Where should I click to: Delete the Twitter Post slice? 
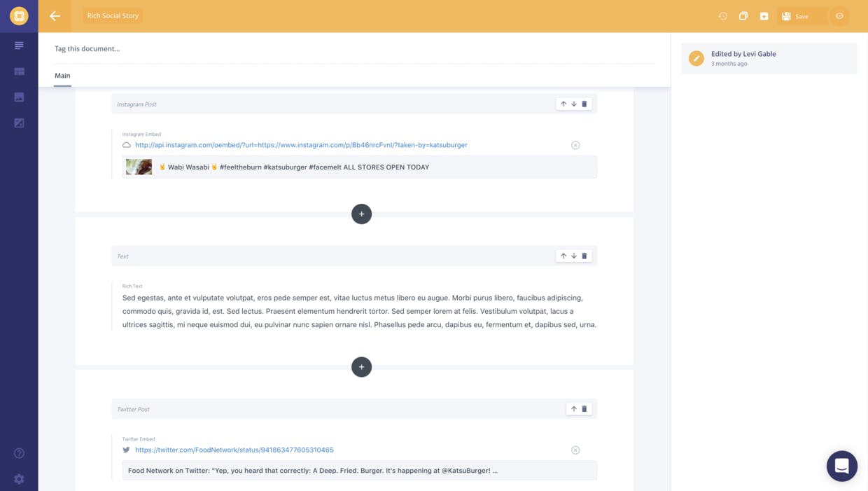(x=584, y=409)
